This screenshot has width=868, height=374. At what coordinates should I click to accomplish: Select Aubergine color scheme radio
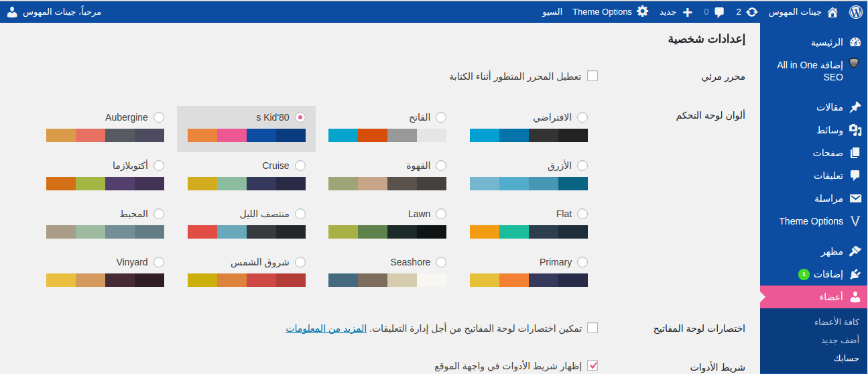point(159,117)
